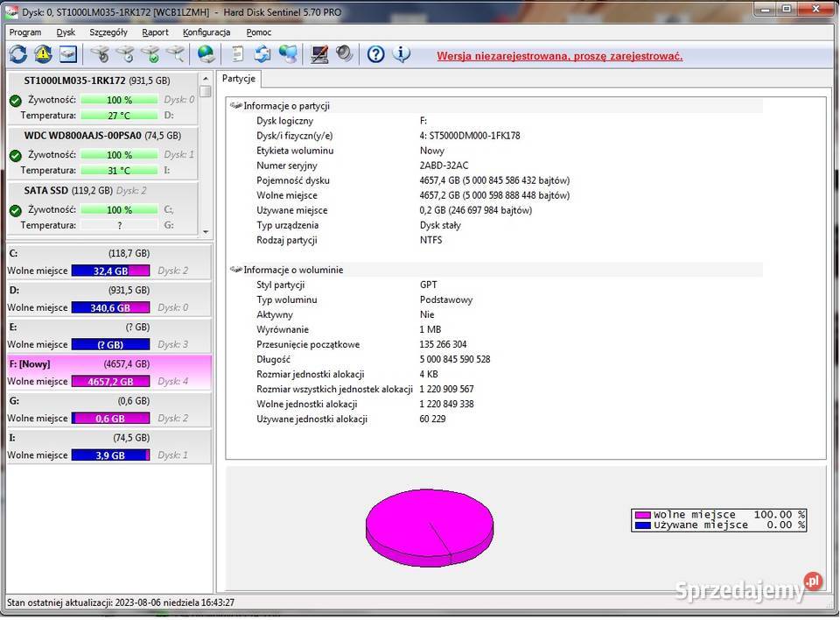The height and width of the screenshot is (620, 840).
Task: Select partition G: in the list
Action: (x=108, y=410)
